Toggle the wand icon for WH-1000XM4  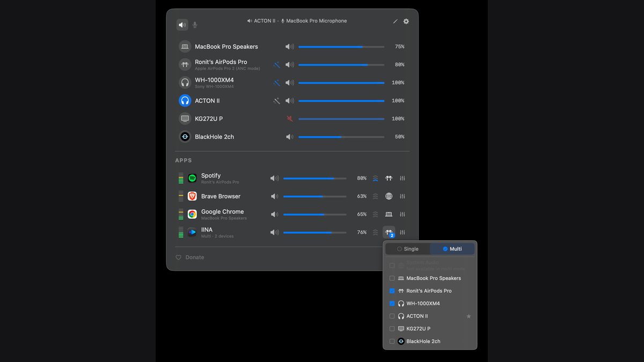tap(277, 83)
